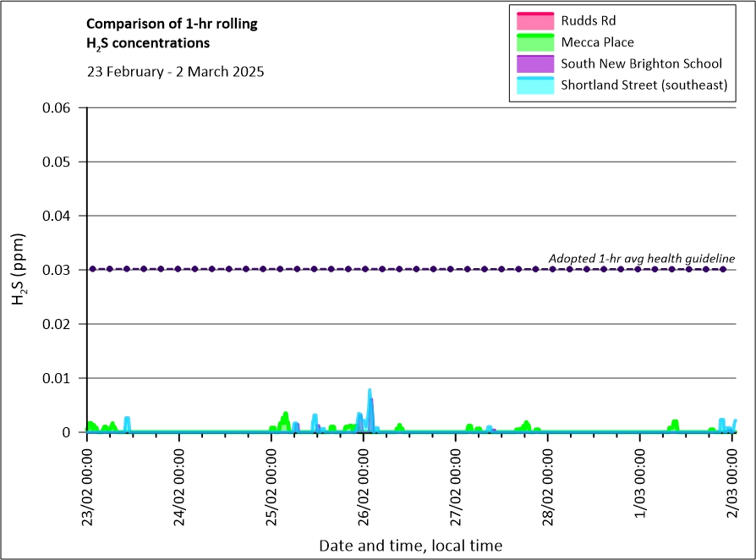Click the chart title 'Comparison of 1-hr rolling'
The width and height of the screenshot is (756, 560).
(173, 24)
